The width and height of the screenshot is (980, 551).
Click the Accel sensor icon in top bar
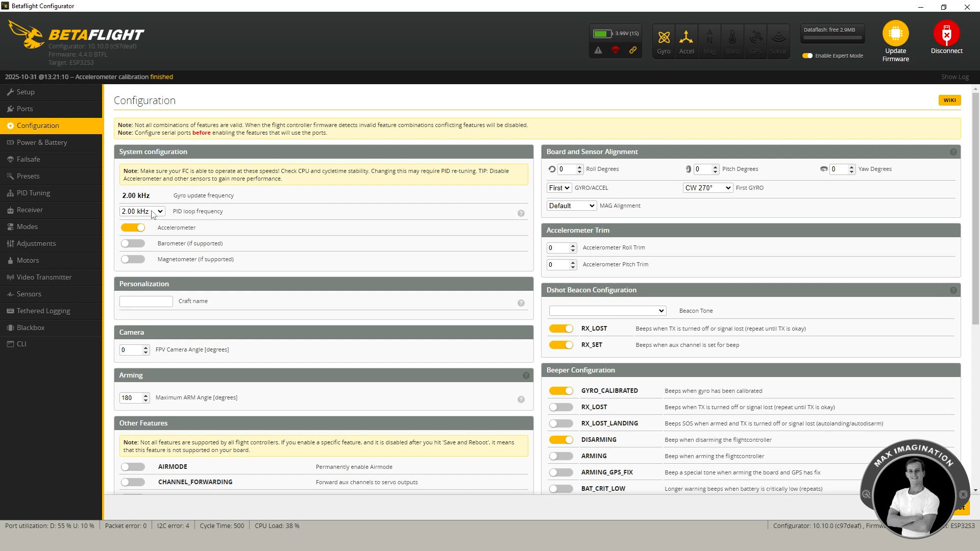point(687,41)
